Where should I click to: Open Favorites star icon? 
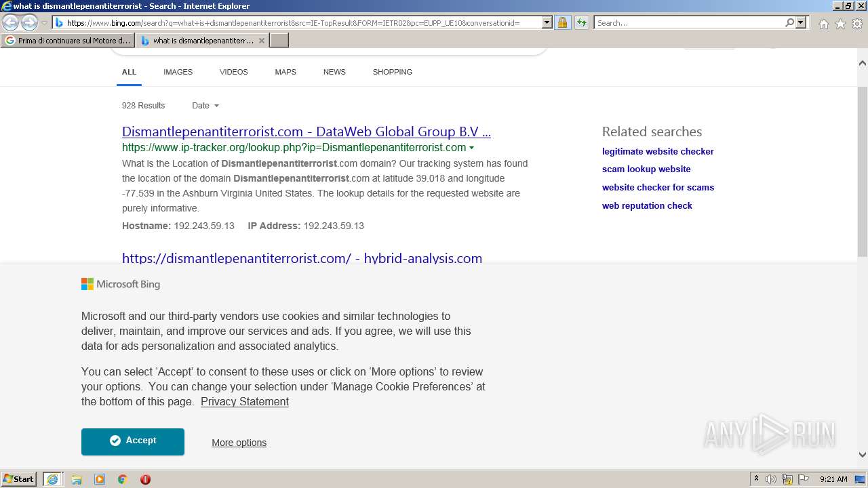tap(840, 24)
